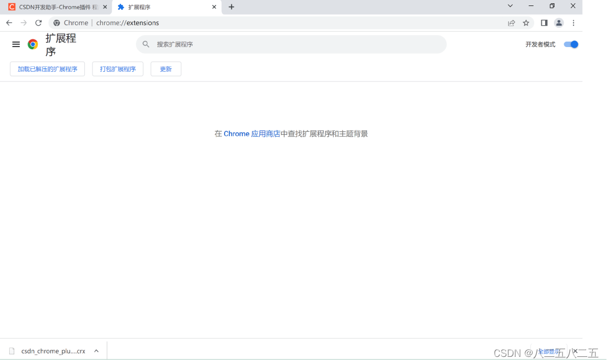Bookmark this page with the star icon
The height and width of the screenshot is (364, 607).
[x=526, y=23]
